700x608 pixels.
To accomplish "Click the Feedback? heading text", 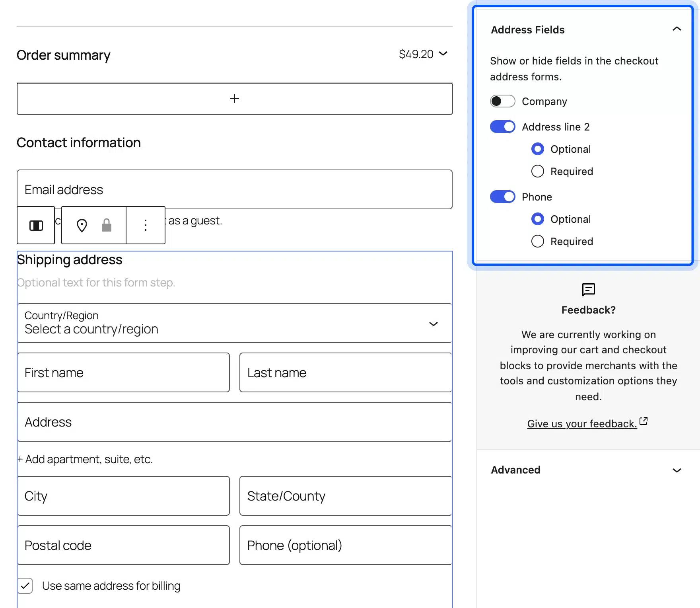I will (x=589, y=310).
